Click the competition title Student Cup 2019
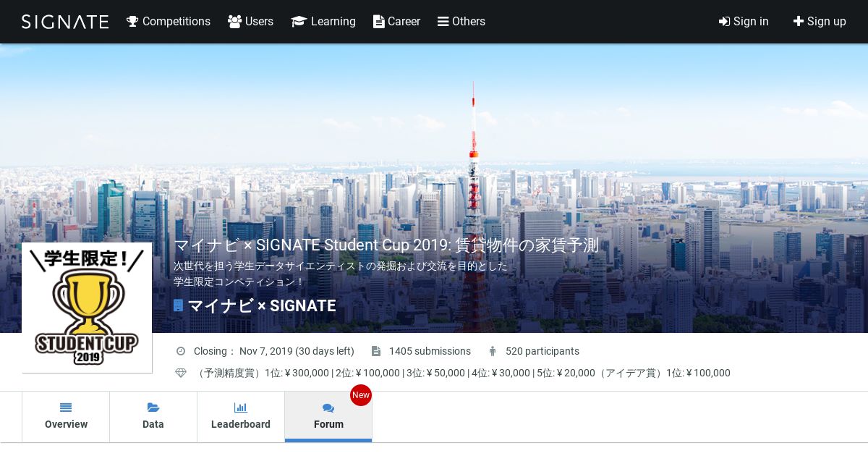Image resolution: width=868 pixels, height=456 pixels. (x=386, y=245)
